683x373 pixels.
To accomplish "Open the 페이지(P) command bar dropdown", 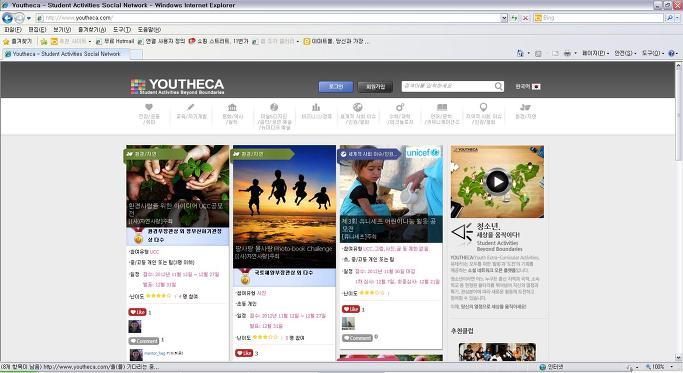I will tap(595, 53).
